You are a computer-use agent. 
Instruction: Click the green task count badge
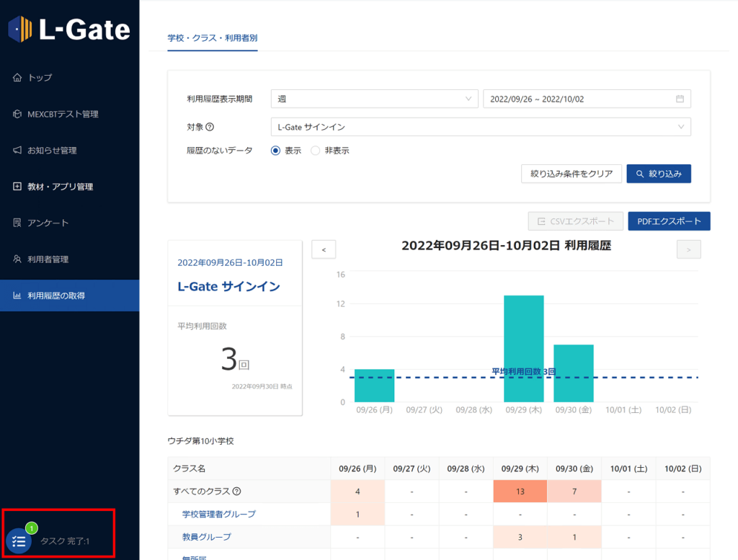tap(32, 528)
